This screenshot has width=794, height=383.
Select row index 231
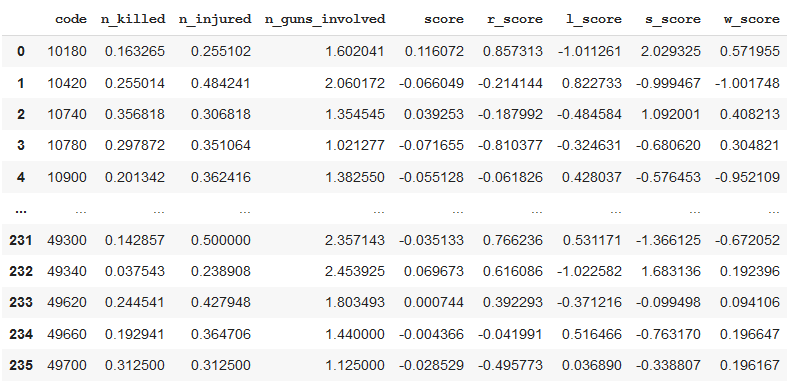pyautogui.click(x=21, y=240)
